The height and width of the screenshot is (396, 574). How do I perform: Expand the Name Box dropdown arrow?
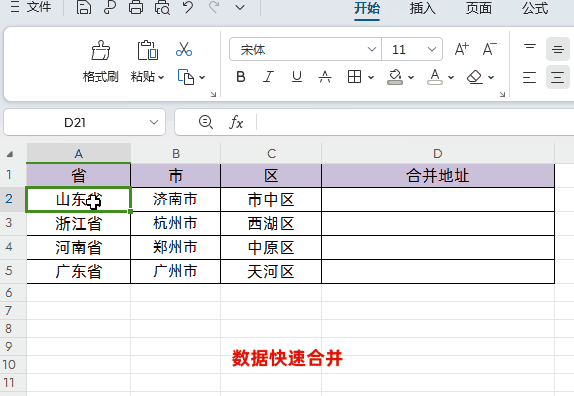point(154,122)
